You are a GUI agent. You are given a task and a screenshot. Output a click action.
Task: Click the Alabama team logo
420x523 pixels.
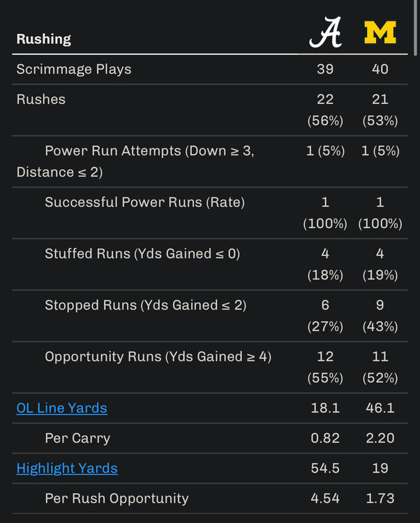click(x=325, y=33)
